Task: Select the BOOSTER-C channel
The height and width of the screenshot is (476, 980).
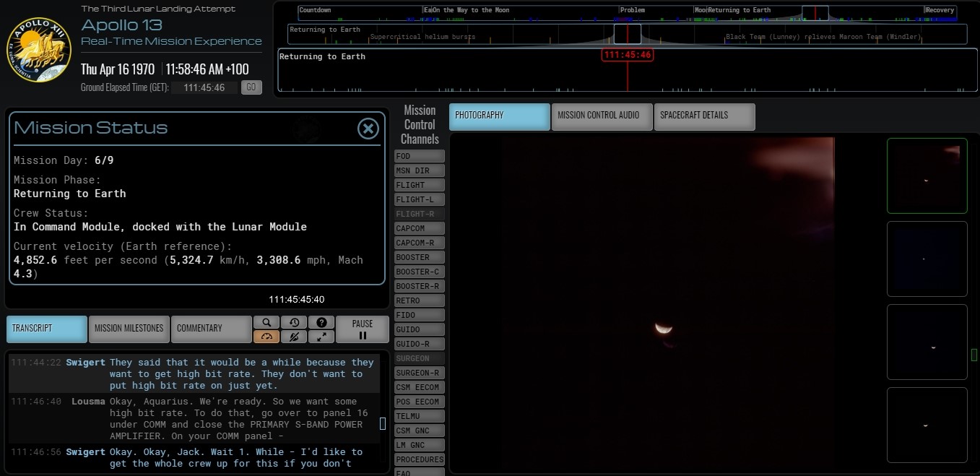Action: 420,272
